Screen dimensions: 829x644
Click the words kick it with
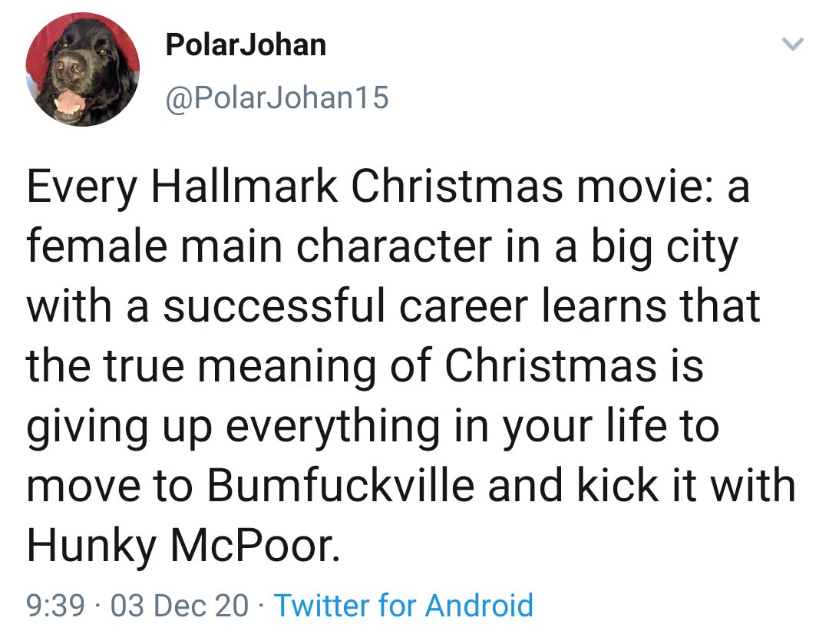pos(686,485)
